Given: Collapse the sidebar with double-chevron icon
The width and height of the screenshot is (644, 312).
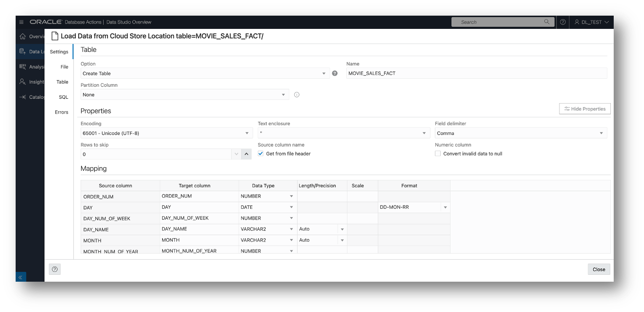Looking at the screenshot, I should pyautogui.click(x=21, y=277).
